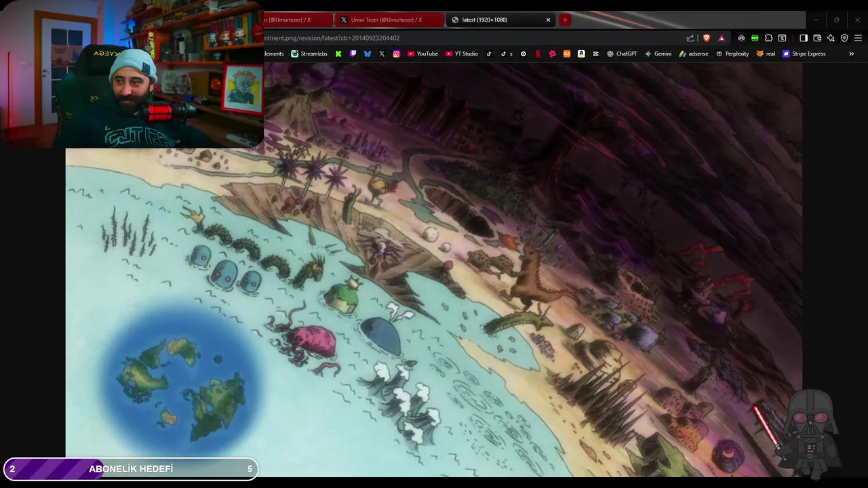This screenshot has height=488, width=868.
Task: Close the latest (1920×1080) tab
Action: (548, 20)
